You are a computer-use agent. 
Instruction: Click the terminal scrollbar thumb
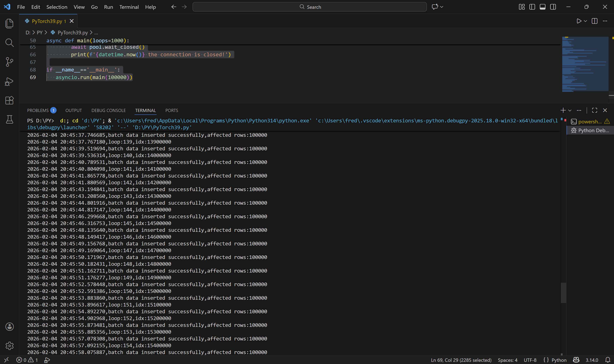563,293
